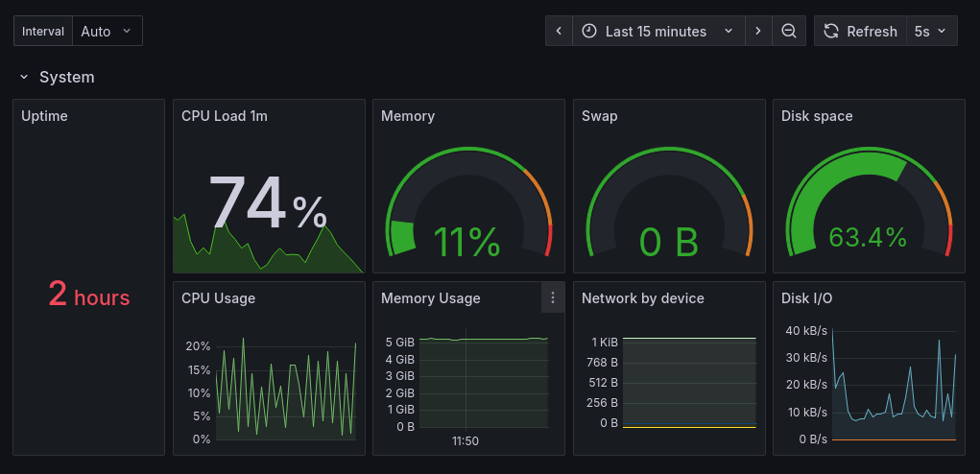Shift time range backward with left arrow
This screenshot has height=474, width=980.
[x=559, y=31]
